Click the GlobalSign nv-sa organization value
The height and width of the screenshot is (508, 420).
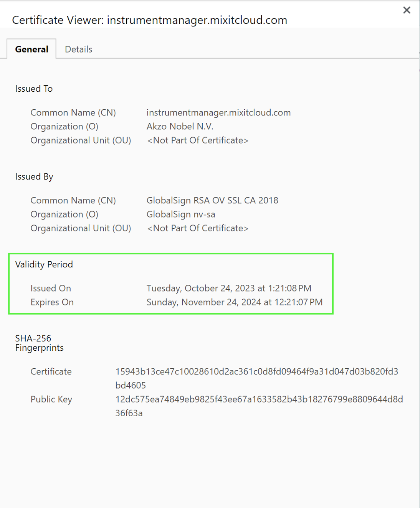pyautogui.click(x=181, y=214)
